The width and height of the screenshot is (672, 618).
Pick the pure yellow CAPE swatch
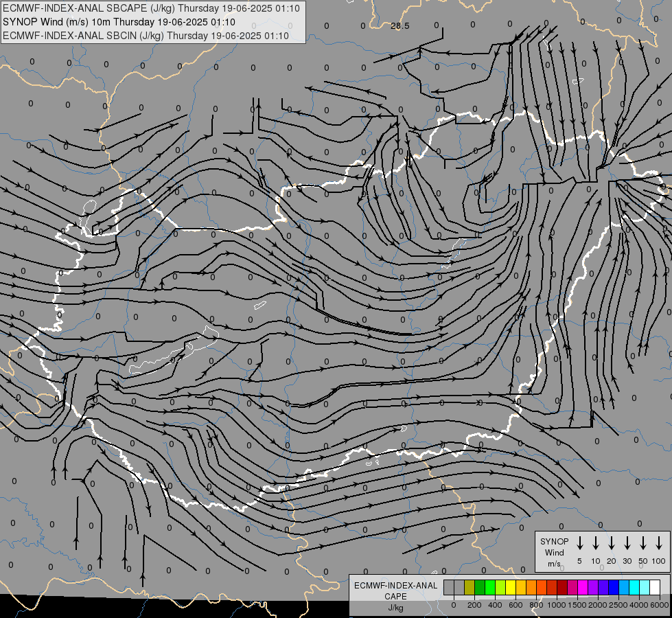511,587
